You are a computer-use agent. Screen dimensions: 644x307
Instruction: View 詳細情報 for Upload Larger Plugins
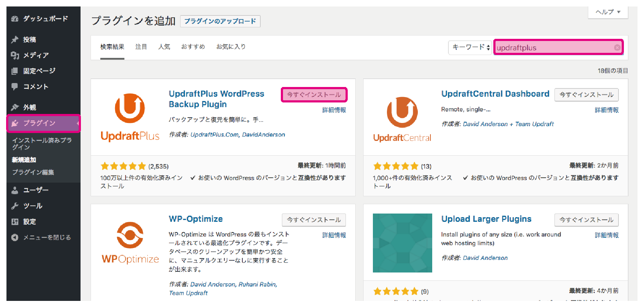pos(607,235)
